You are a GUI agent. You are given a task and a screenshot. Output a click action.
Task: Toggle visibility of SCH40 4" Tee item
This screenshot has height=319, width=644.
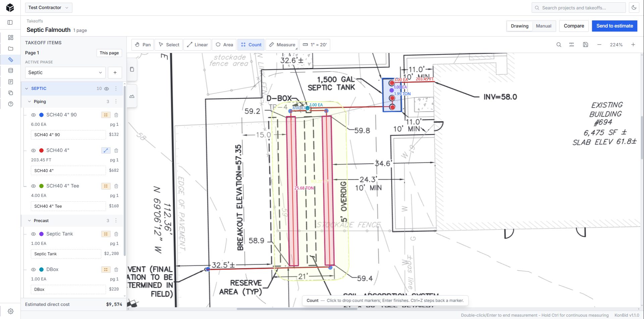(x=34, y=186)
